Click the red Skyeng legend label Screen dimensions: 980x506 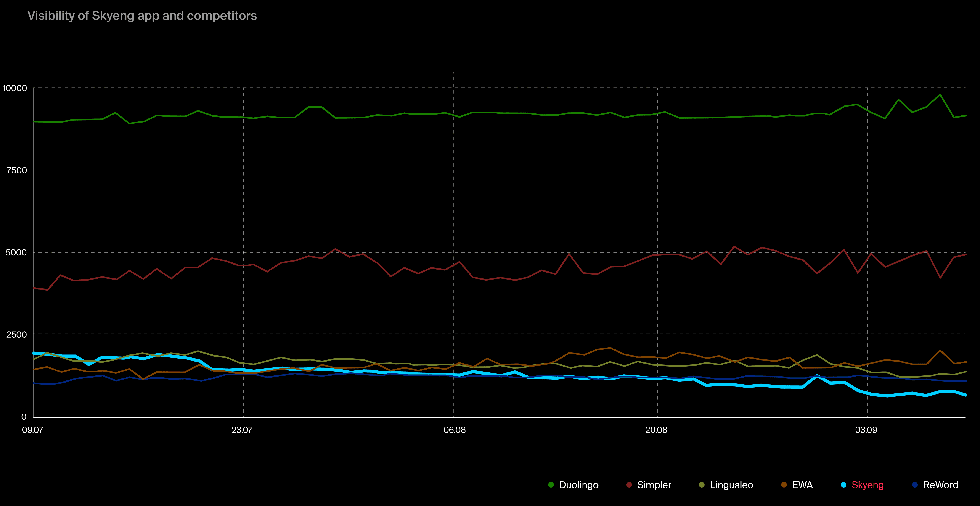pyautogui.click(x=867, y=485)
